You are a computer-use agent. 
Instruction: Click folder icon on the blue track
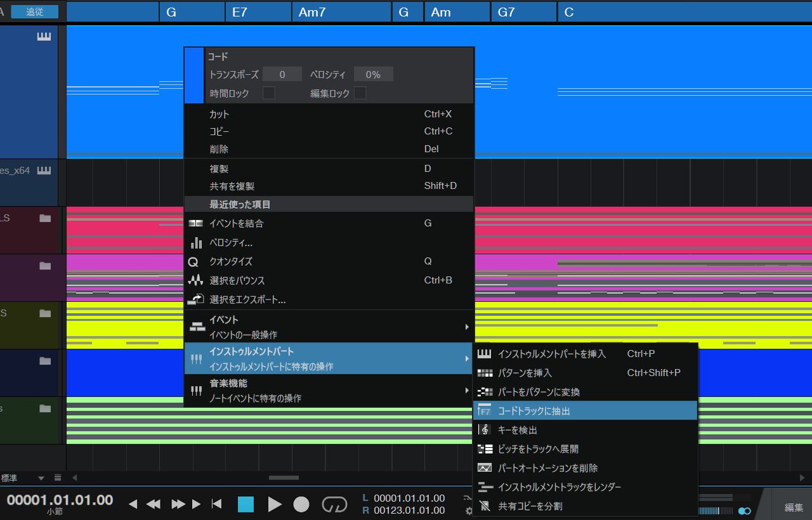[x=44, y=361]
